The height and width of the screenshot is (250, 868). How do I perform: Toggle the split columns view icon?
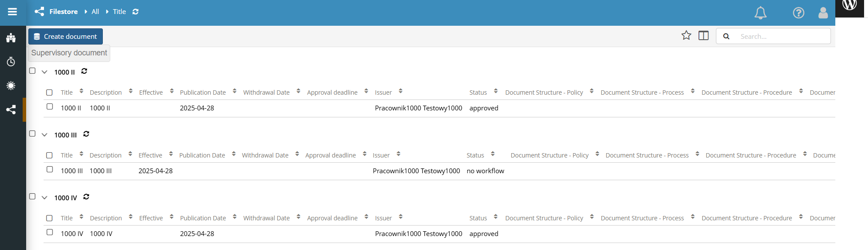[703, 35]
